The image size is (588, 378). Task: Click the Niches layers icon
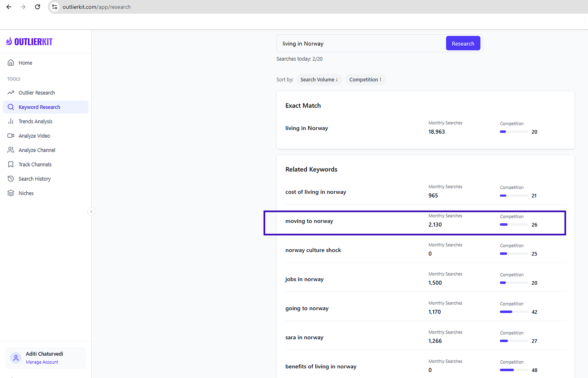[x=11, y=193]
